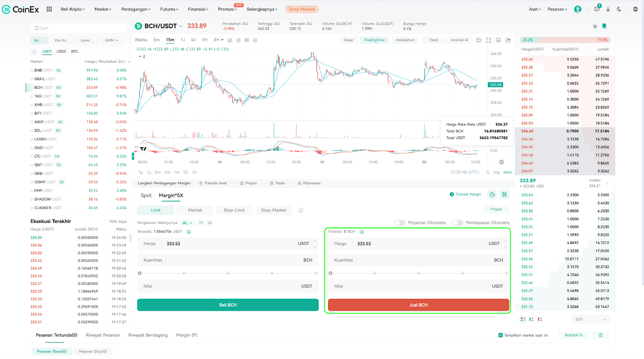Screen dimensions: 644x359
Task: Click transfer icon beside Tersedia USDT
Action: coord(189,232)
